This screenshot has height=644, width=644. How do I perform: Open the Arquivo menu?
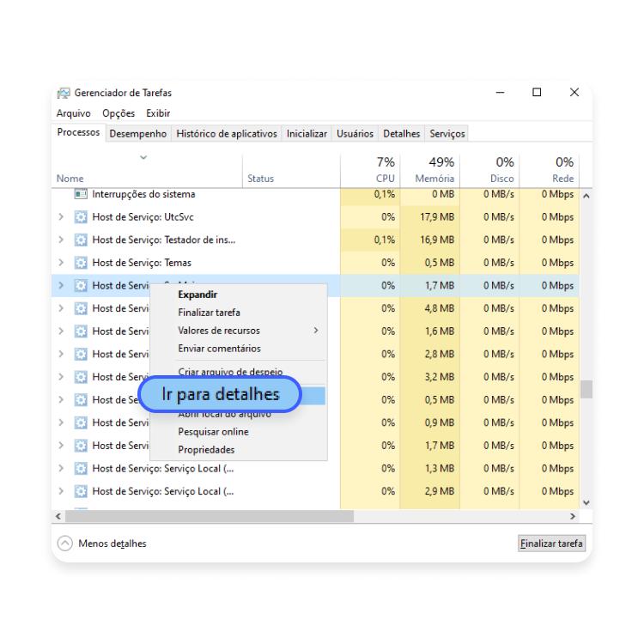74,113
